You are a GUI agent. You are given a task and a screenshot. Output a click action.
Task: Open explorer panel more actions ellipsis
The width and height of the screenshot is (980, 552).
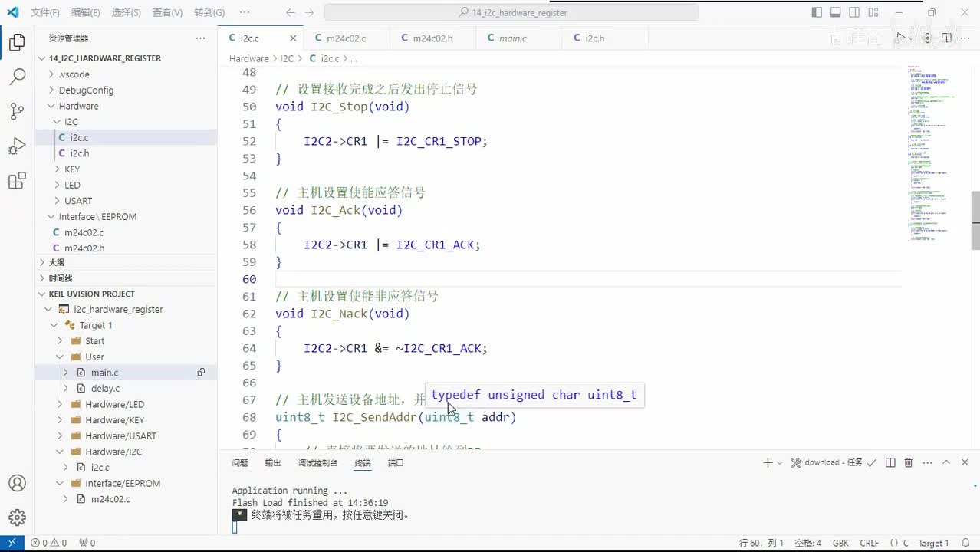pyautogui.click(x=200, y=38)
